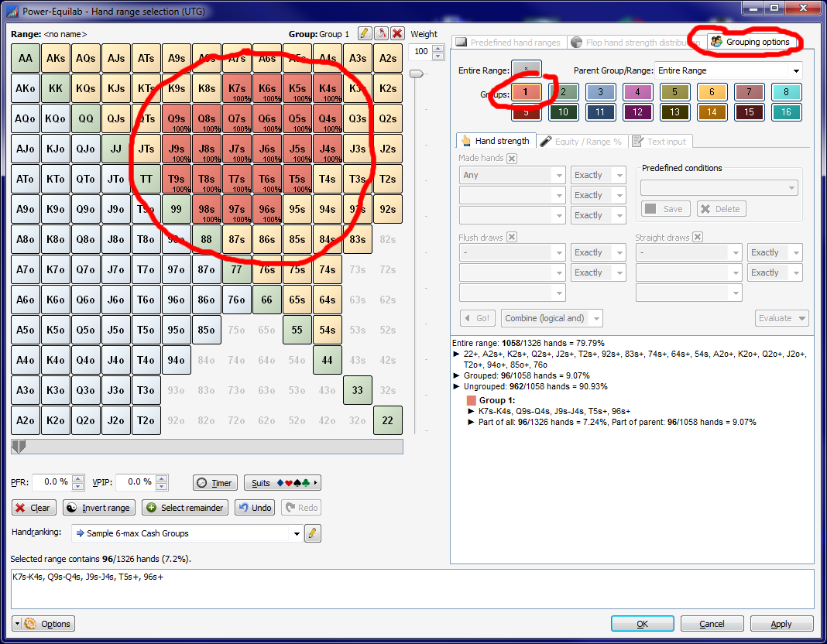
Task: Click the range text input box
Action: (413, 589)
